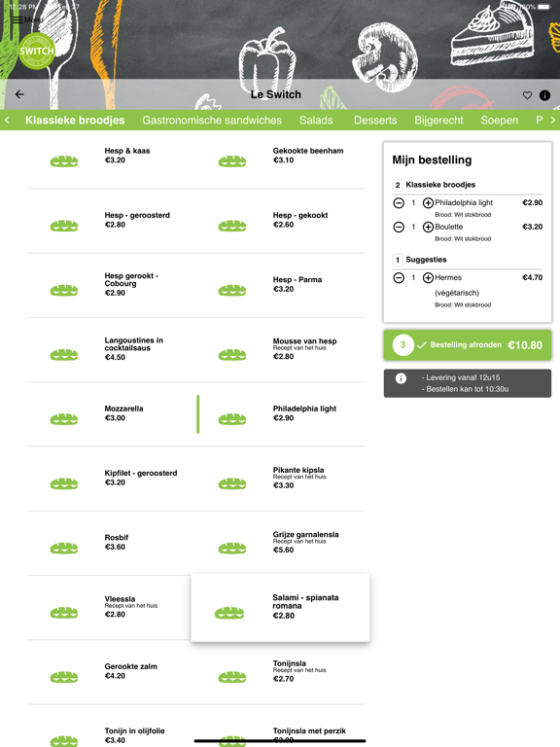Decrease Philadelphia light quantity in order
Viewport: 560px width, 747px height.
coord(399,203)
